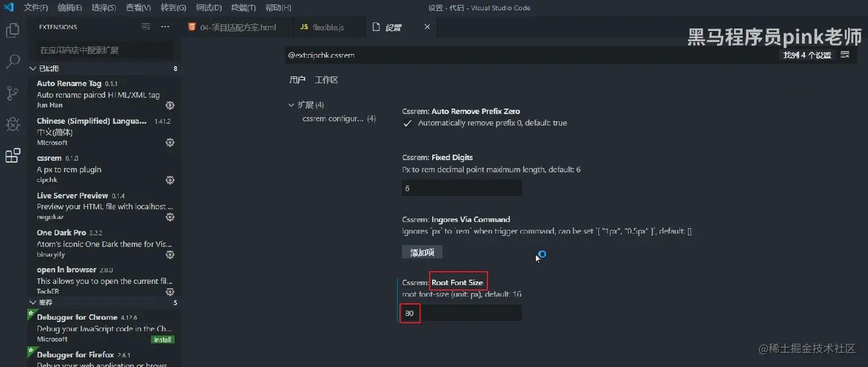Image resolution: width=868 pixels, height=367 pixels.
Task: Select the Chinese (Simplified) Language extension
Action: (x=104, y=132)
